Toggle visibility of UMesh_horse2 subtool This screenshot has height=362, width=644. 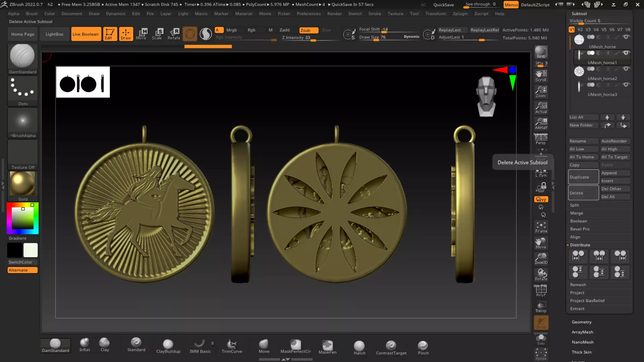(626, 69)
